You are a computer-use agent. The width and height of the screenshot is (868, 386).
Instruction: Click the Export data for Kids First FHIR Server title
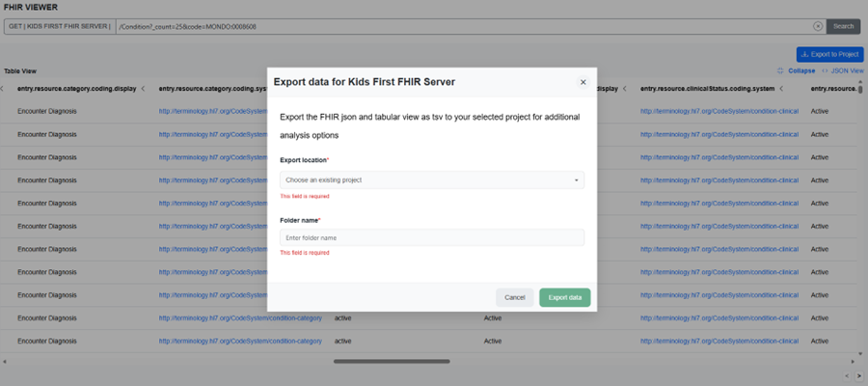tap(365, 82)
